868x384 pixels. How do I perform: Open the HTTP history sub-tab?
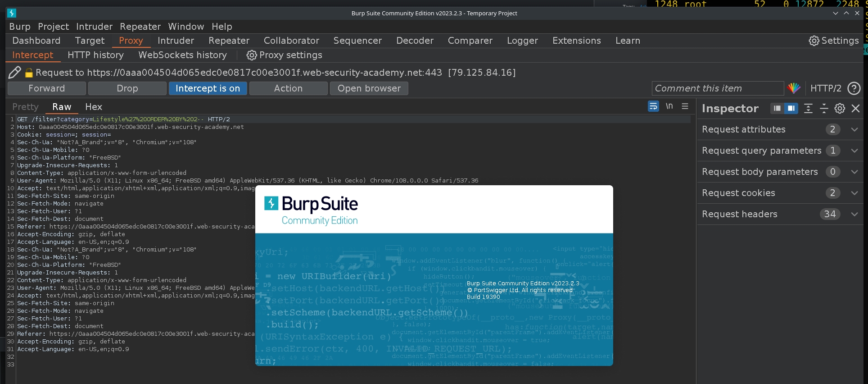point(95,55)
